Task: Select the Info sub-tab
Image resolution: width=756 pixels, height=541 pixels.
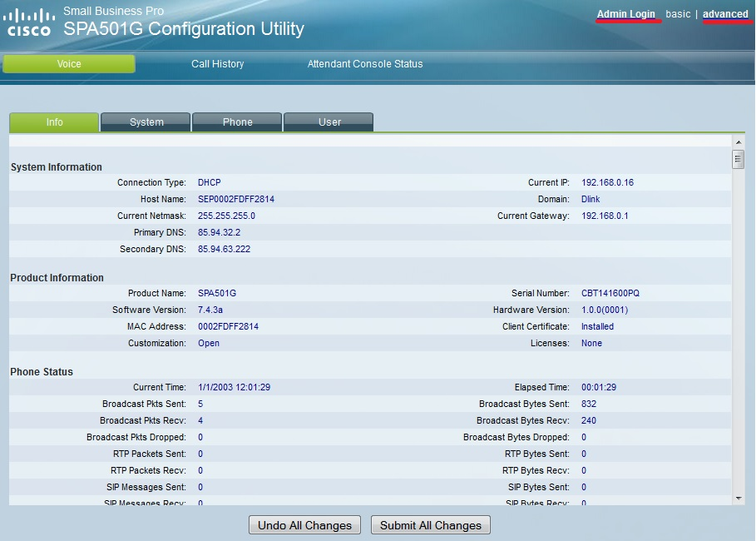Action: coord(54,122)
